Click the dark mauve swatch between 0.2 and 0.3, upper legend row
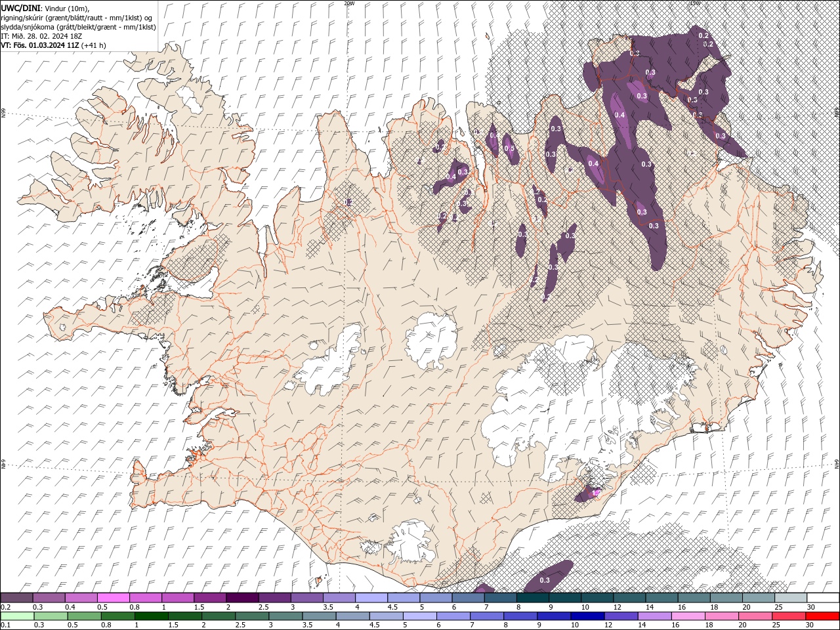Viewport: 840px width, 630px height. point(16,598)
